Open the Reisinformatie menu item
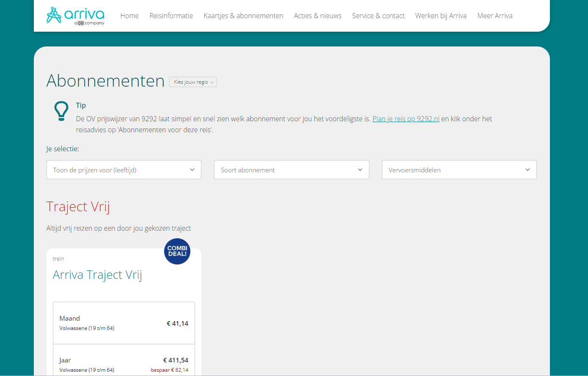The width and height of the screenshot is (588, 376). (x=171, y=16)
